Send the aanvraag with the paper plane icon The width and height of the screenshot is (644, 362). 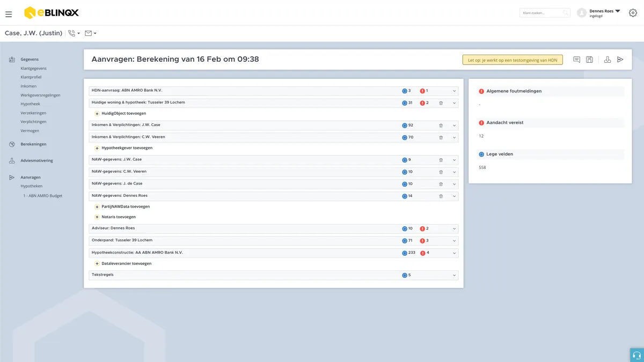(x=620, y=60)
